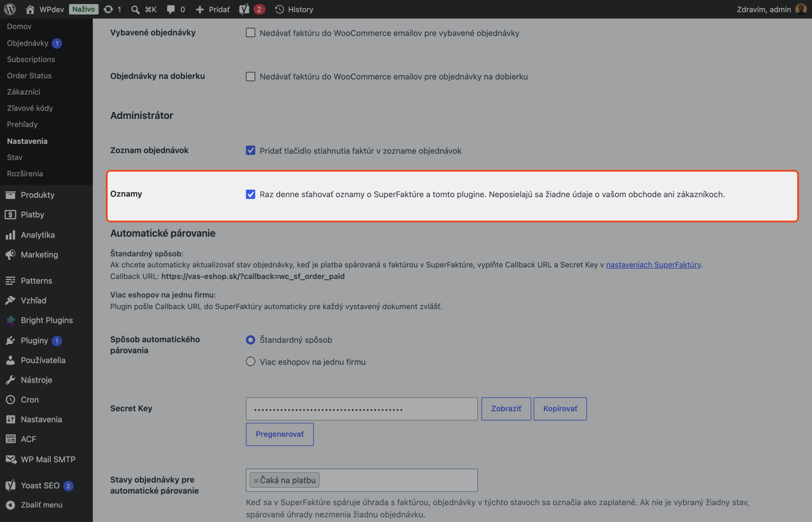Click into the Secret Key field

click(x=362, y=409)
